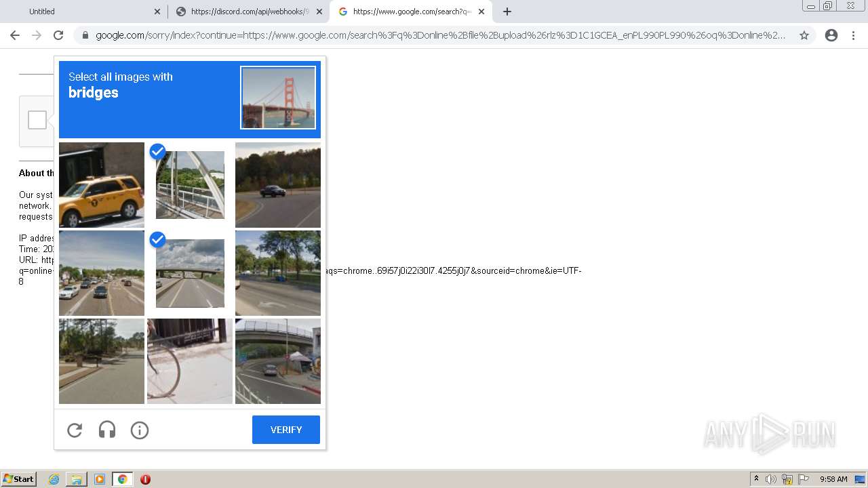Select the dark car on curved road tile
The height and width of the screenshot is (488, 868).
pos(278,185)
